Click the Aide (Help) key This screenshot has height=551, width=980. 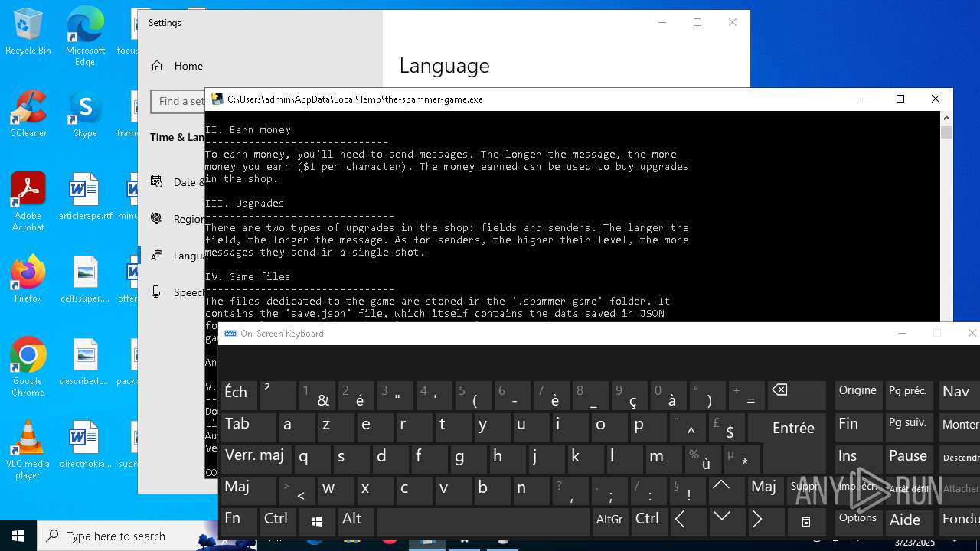coord(910,521)
